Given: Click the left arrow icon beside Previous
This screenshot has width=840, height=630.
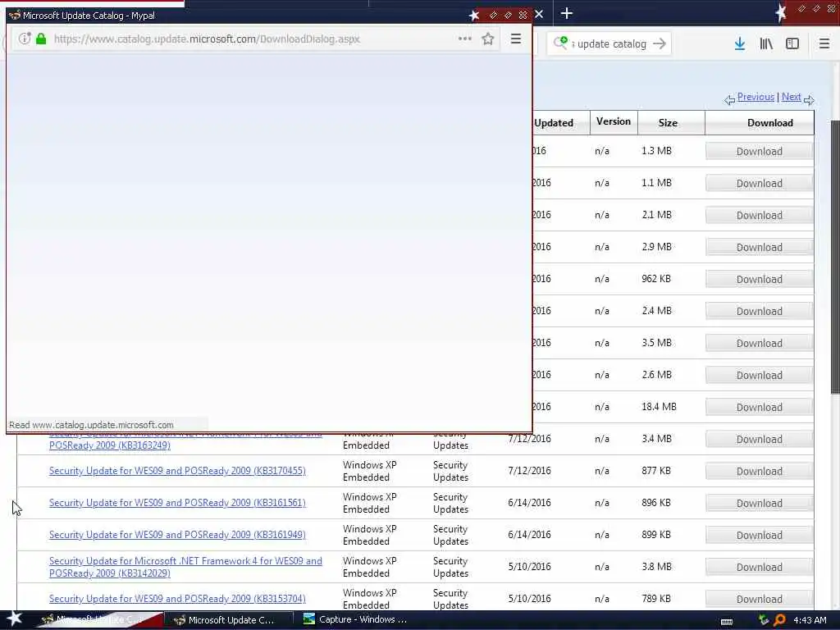Looking at the screenshot, I should coord(729,99).
